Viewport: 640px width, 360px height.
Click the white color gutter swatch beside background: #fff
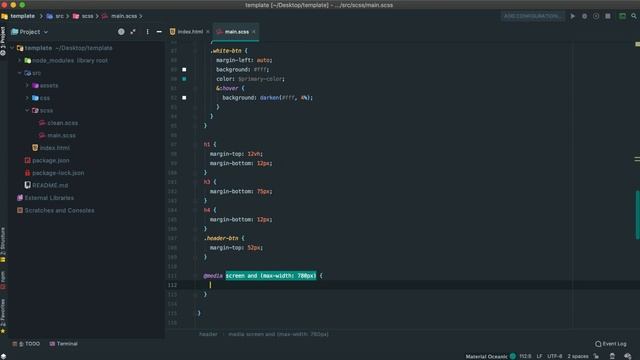pos(184,69)
